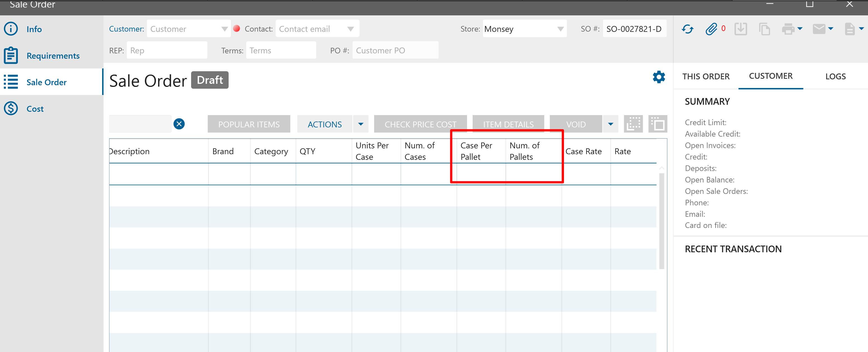Click the email envelope icon
The width and height of the screenshot is (868, 352).
(819, 29)
